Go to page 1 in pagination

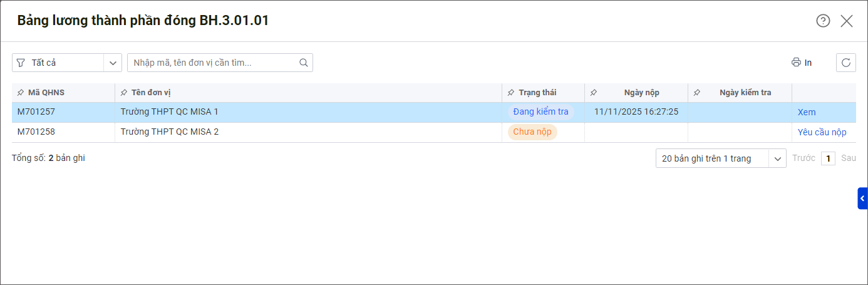point(828,158)
